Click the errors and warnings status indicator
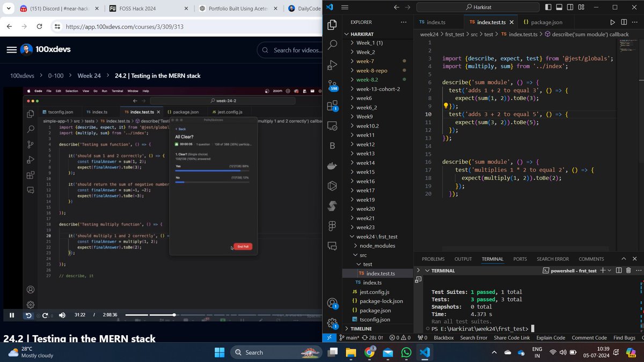This screenshot has height=362, width=644. [399, 337]
